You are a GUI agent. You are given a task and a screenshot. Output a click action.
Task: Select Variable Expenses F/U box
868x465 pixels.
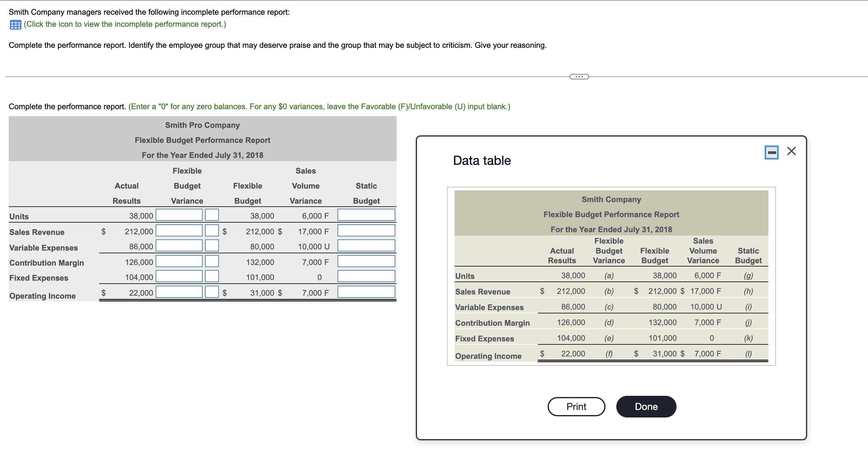click(x=212, y=246)
